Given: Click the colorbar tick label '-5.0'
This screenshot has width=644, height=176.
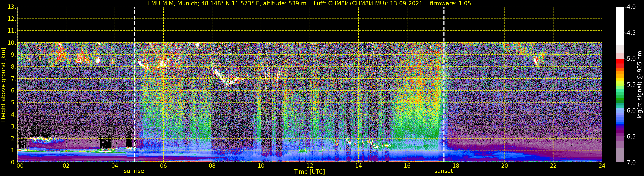Looking at the screenshot, I should click(x=630, y=59).
